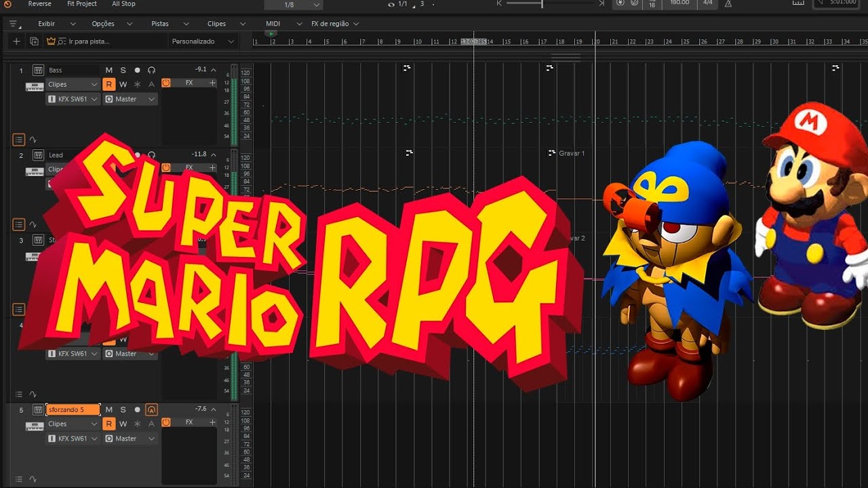Mute the Bass track
The width and height of the screenshot is (868, 488).
[108, 70]
